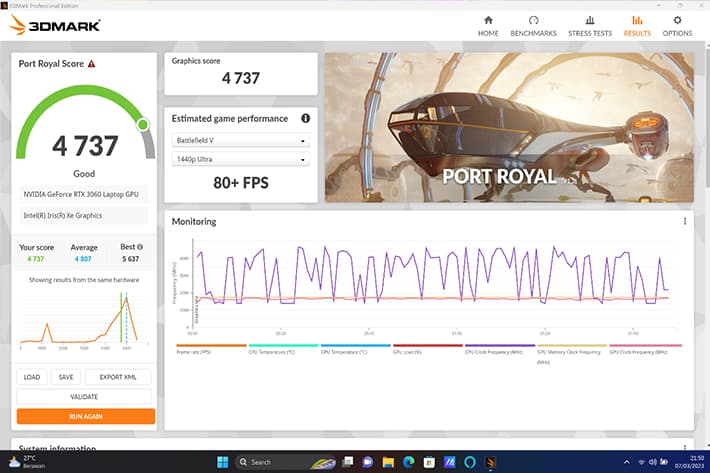
Task: Click the Good rating label
Action: pos(84,173)
